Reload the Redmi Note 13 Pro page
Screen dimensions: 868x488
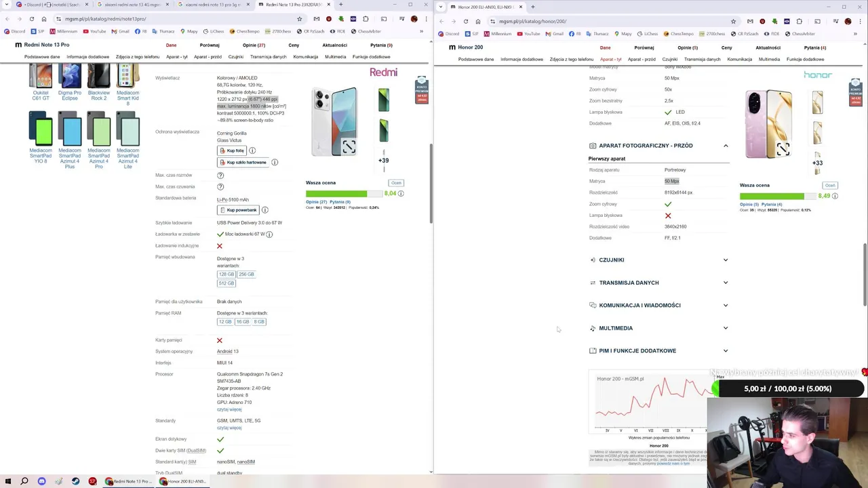coord(31,19)
